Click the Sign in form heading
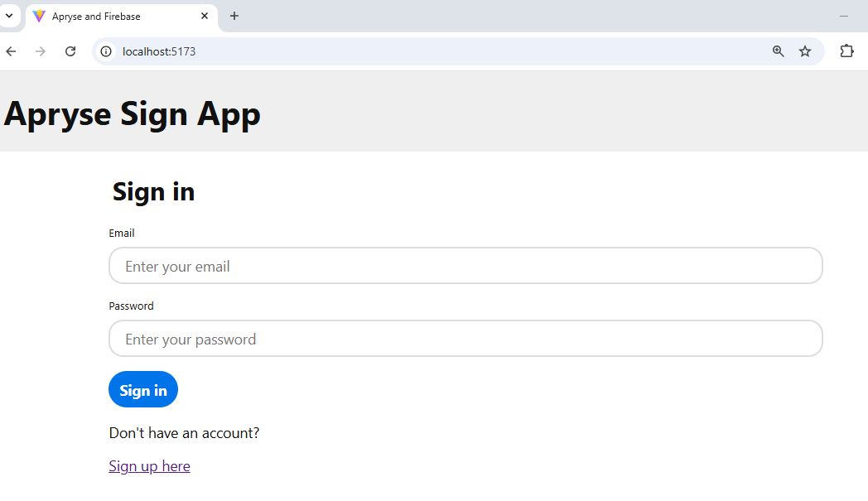 click(x=153, y=192)
